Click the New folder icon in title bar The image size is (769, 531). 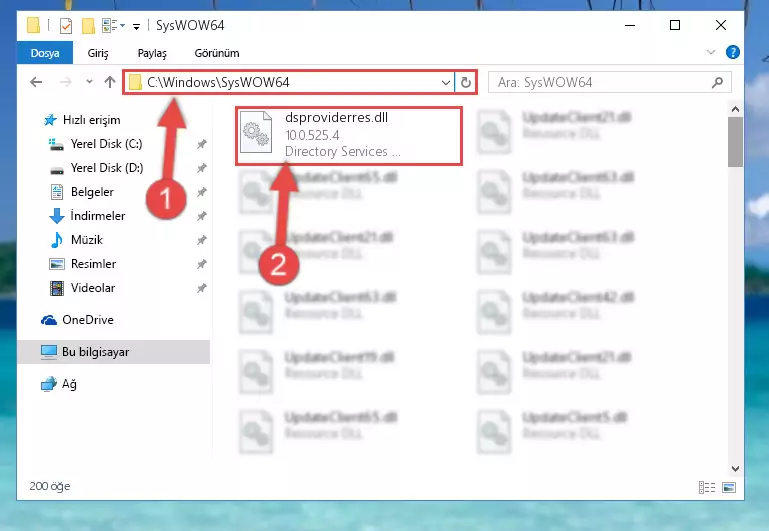(88, 25)
